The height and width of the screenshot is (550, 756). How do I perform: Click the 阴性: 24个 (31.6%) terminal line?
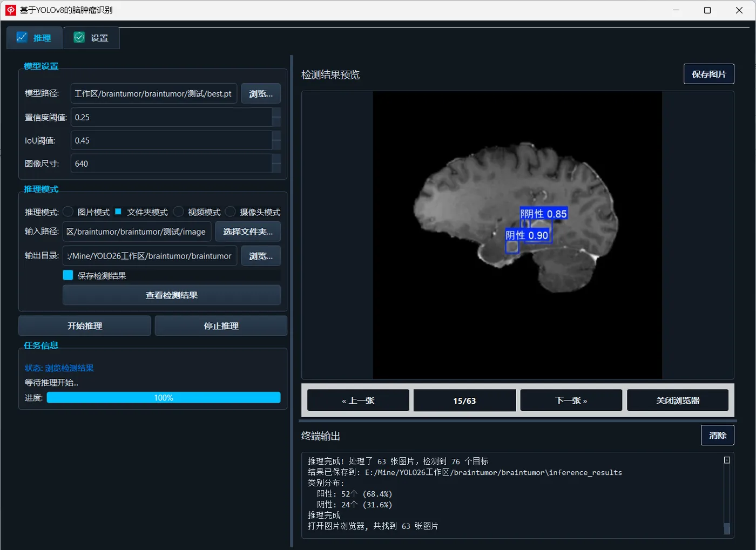(x=355, y=505)
